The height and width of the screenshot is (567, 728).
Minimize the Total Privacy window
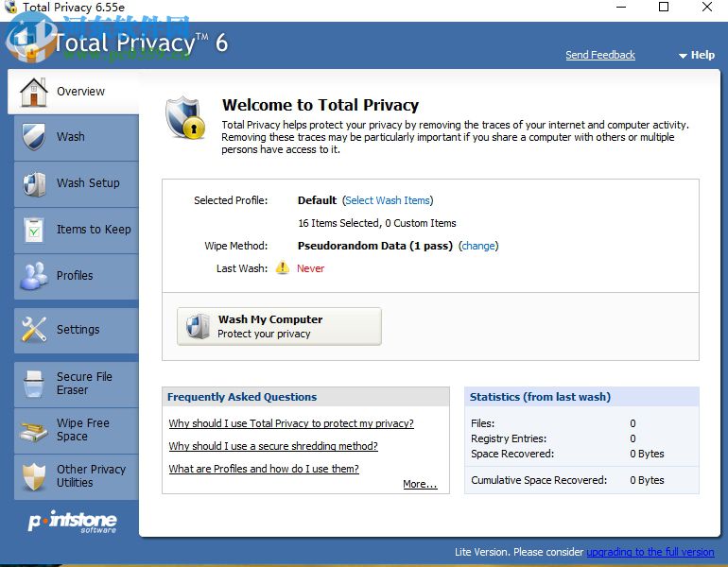(x=621, y=7)
